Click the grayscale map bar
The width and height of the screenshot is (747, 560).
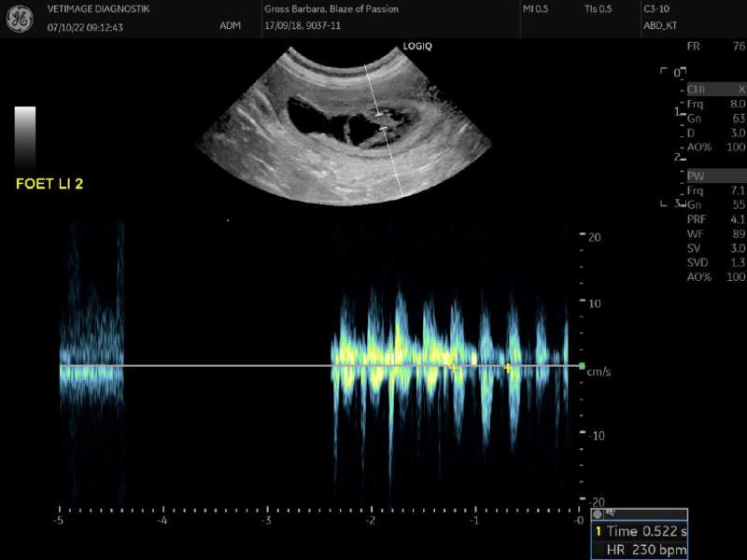[25, 135]
